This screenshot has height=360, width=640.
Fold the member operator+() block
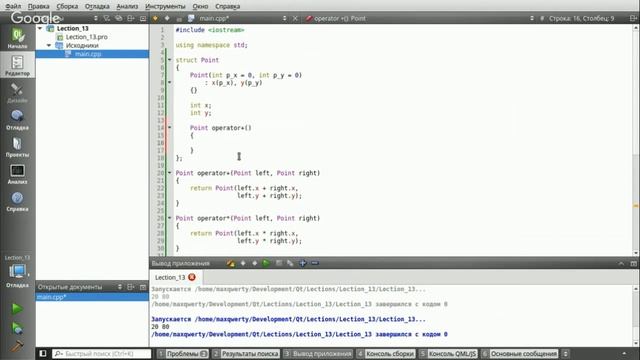[x=170, y=127]
